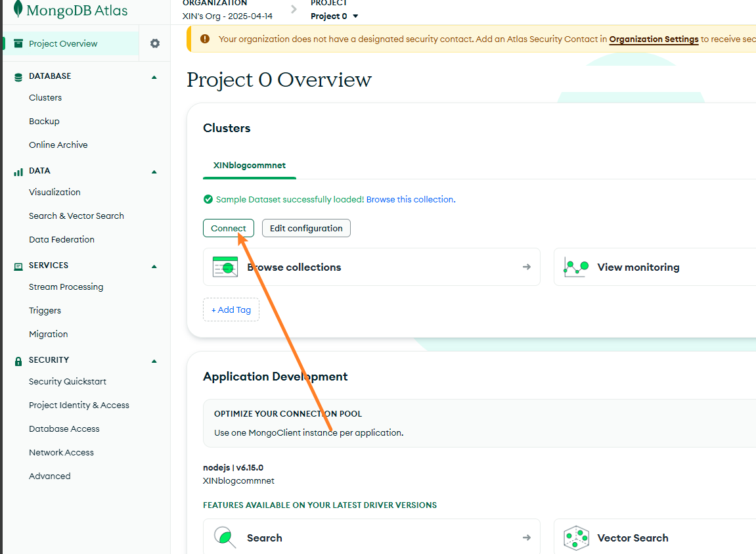This screenshot has height=554, width=756.
Task: Click the Edit configuration button
Action: pos(306,228)
